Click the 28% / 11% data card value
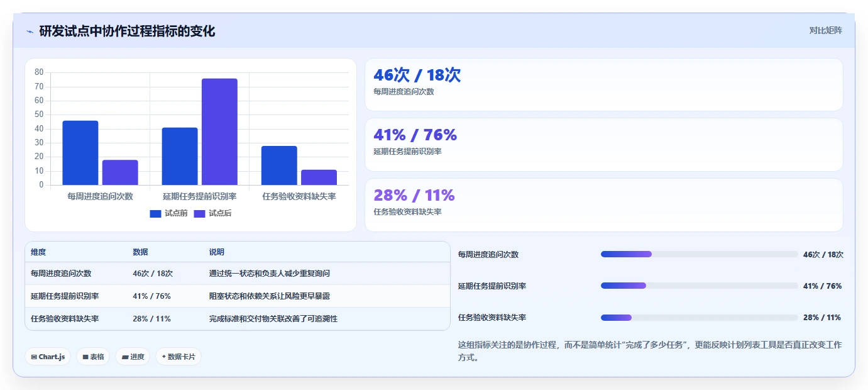 click(414, 195)
